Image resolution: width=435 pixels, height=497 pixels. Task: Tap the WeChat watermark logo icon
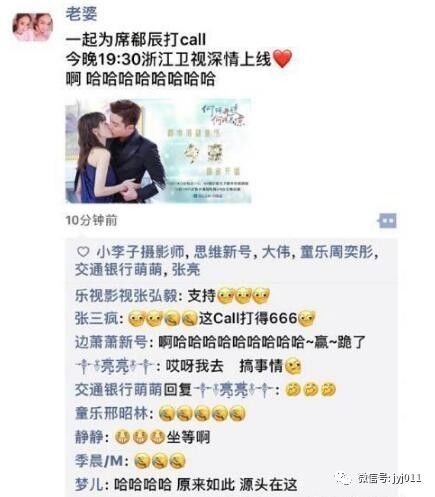[344, 479]
